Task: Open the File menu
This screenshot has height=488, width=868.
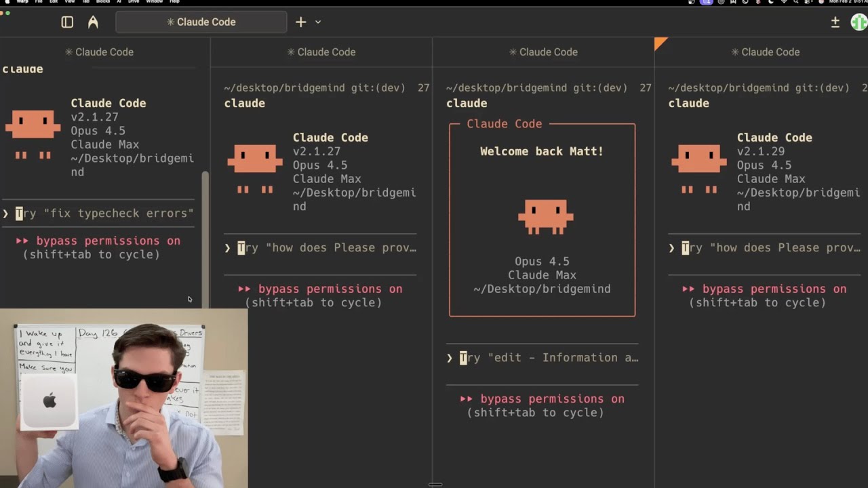Action: tap(39, 2)
